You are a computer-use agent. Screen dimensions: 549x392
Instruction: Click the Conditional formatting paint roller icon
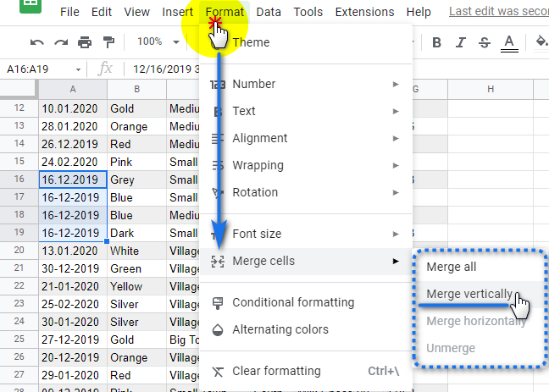tap(218, 303)
